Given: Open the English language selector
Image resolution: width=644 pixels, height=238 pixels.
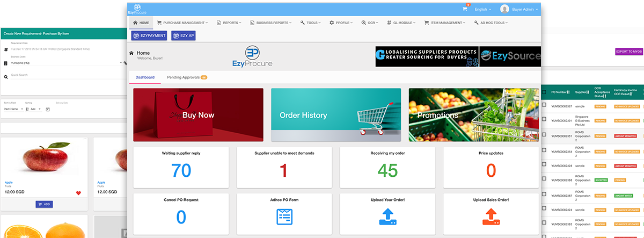Looking at the screenshot, I should click(x=482, y=9).
